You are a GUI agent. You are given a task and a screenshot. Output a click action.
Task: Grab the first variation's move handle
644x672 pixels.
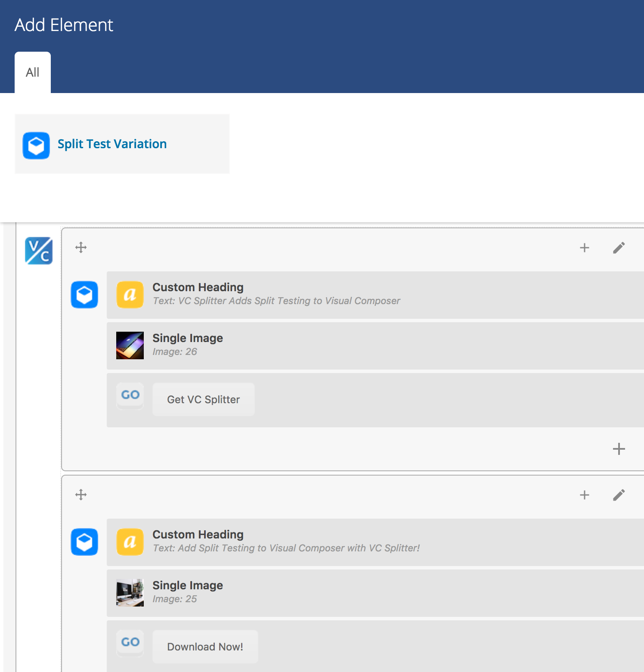(81, 248)
